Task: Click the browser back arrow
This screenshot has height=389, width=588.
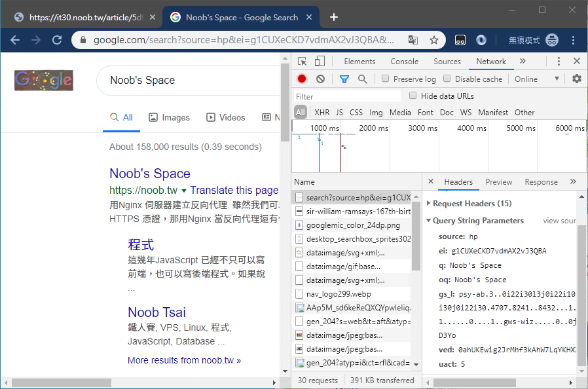Action: click(15, 40)
